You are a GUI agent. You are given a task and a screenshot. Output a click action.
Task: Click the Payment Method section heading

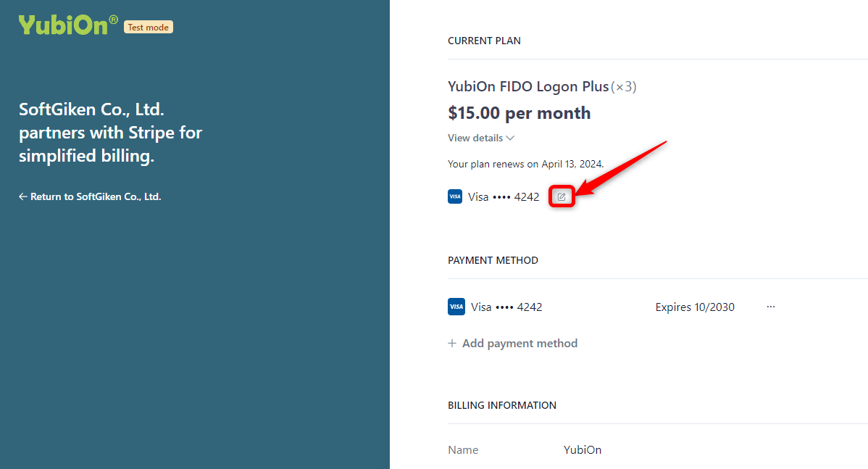pos(493,260)
